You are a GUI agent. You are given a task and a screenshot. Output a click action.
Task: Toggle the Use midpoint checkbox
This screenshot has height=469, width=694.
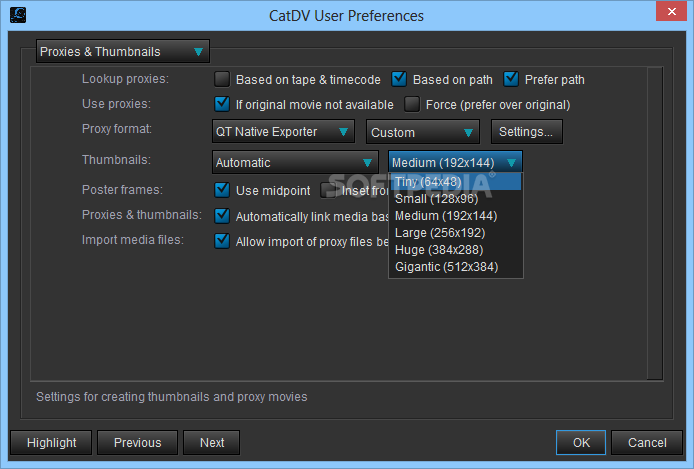(222, 190)
